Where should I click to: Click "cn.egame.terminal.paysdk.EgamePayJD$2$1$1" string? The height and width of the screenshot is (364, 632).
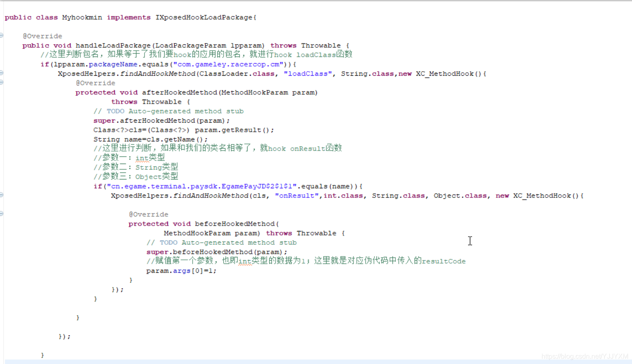tap(202, 187)
